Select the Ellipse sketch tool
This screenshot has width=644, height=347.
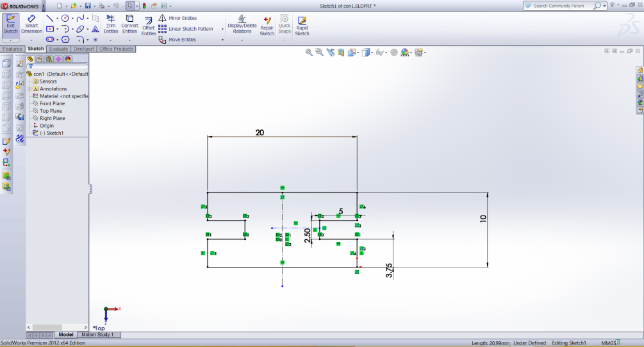81,29
